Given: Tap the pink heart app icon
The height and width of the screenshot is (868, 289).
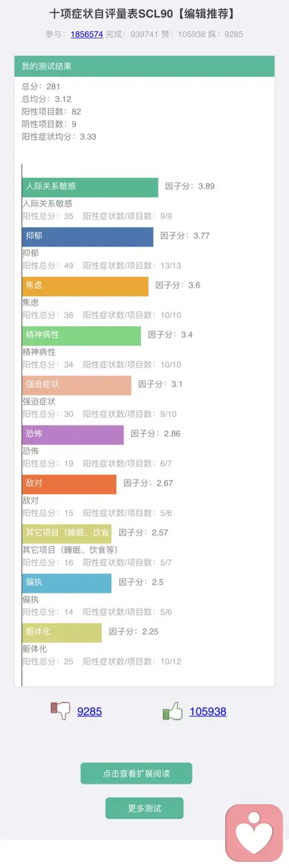Looking at the screenshot, I should tap(254, 834).
